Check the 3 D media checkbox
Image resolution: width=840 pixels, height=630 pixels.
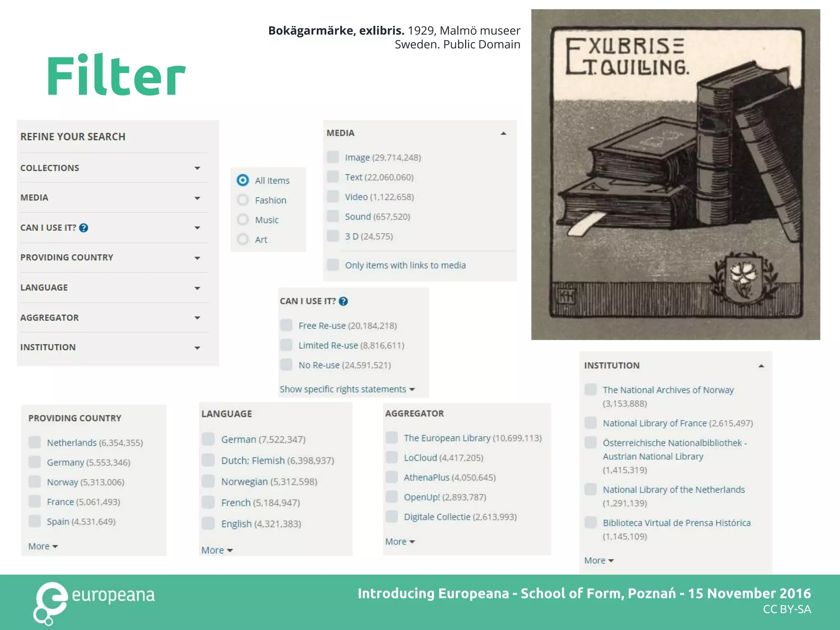pyautogui.click(x=333, y=236)
